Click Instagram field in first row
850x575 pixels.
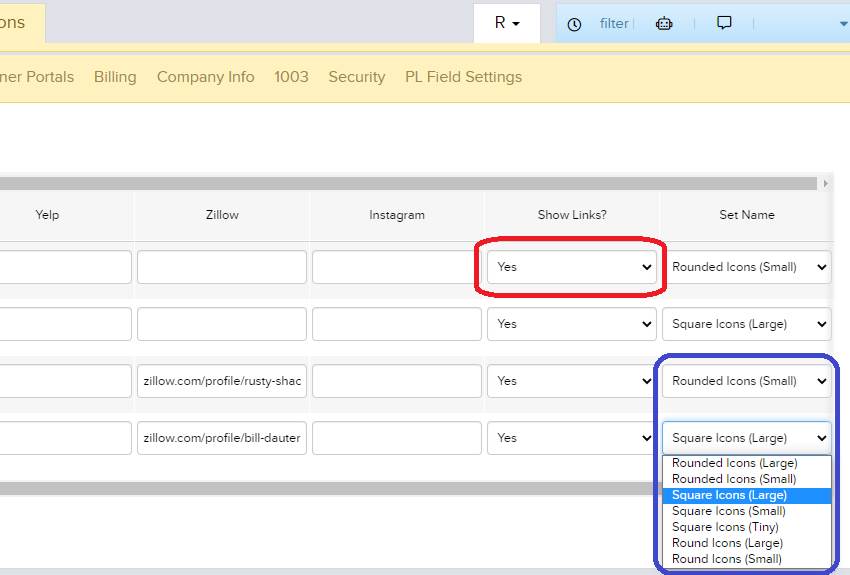[x=397, y=267]
